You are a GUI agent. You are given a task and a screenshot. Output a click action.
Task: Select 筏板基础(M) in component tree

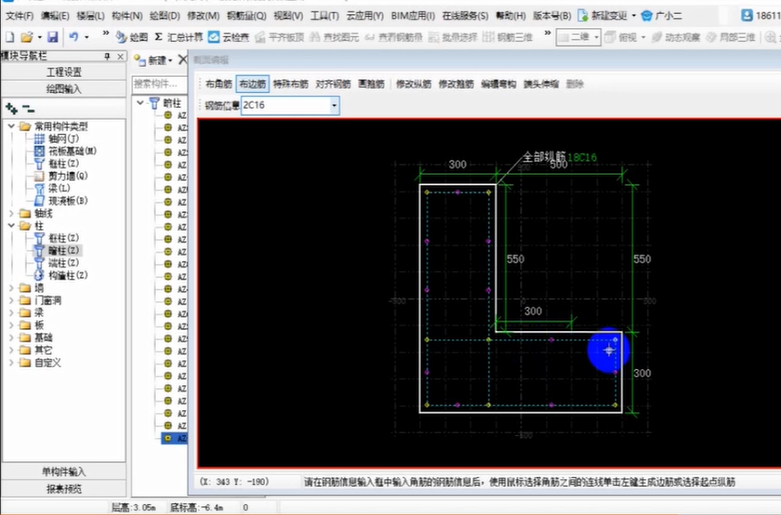(65, 151)
